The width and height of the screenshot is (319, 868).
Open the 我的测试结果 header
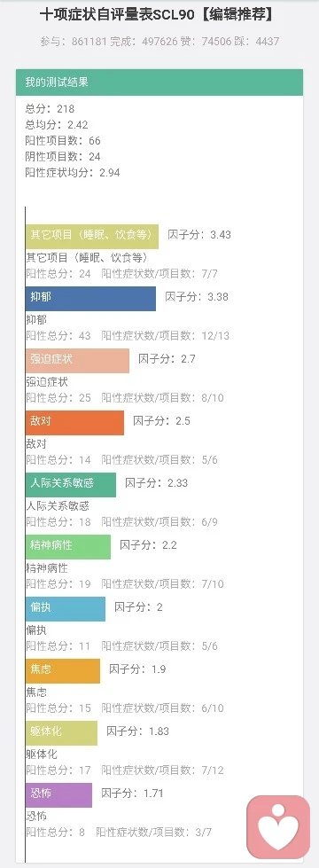point(159,82)
